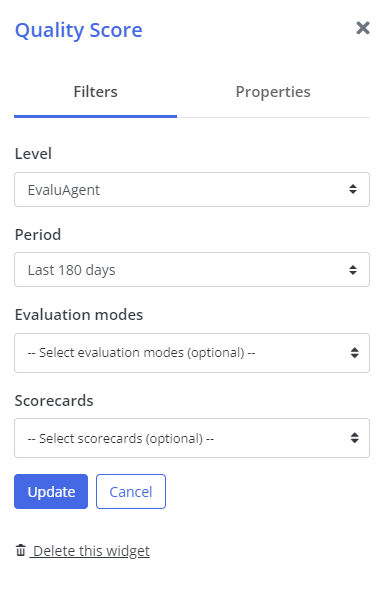The width and height of the screenshot is (385, 598).
Task: Click the Cancel button
Action: (x=131, y=492)
